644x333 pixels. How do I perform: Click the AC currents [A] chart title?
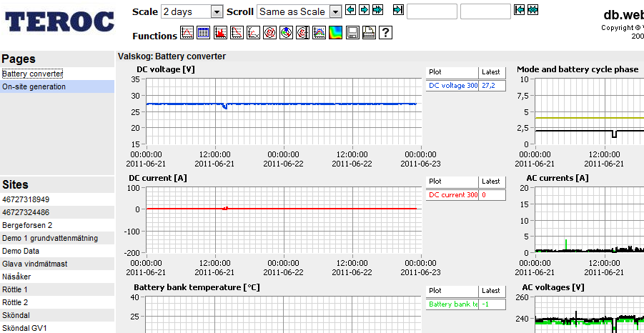click(558, 178)
